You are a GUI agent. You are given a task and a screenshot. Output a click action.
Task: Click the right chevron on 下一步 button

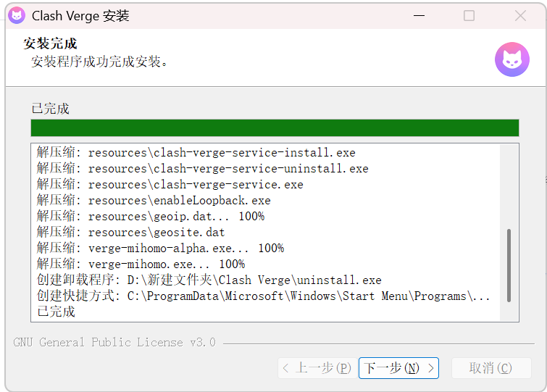431,368
